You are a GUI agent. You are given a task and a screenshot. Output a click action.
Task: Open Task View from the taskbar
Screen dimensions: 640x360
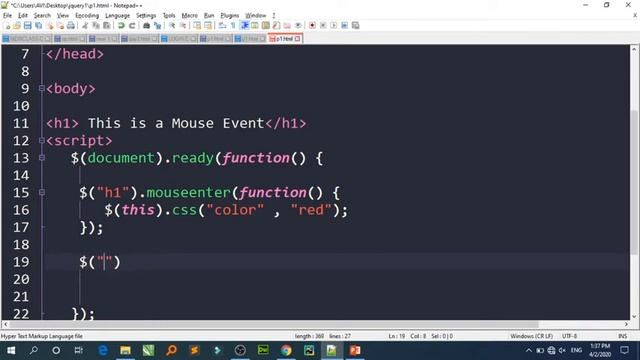coord(78,350)
